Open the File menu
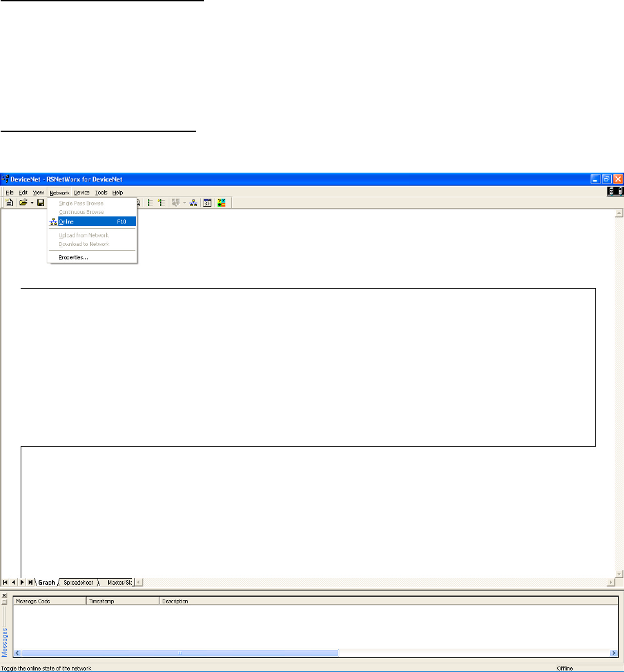Screen dimensions: 624x672 pos(9,193)
